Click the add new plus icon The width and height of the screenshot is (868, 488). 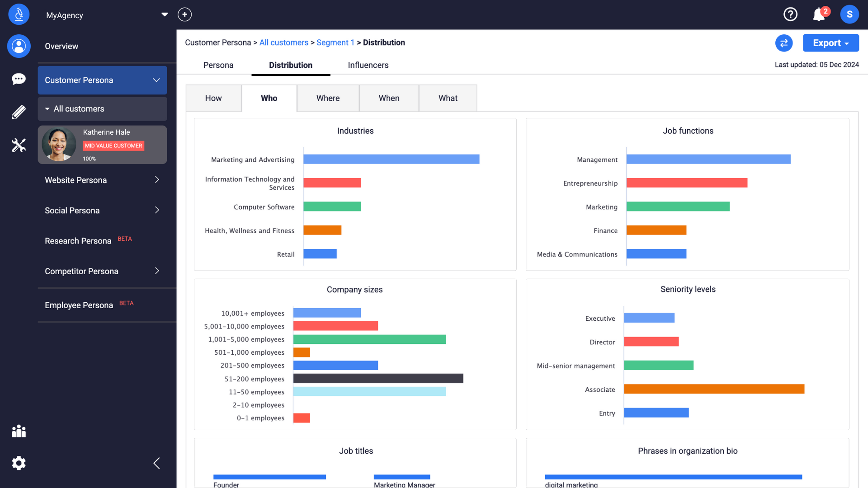pos(184,14)
